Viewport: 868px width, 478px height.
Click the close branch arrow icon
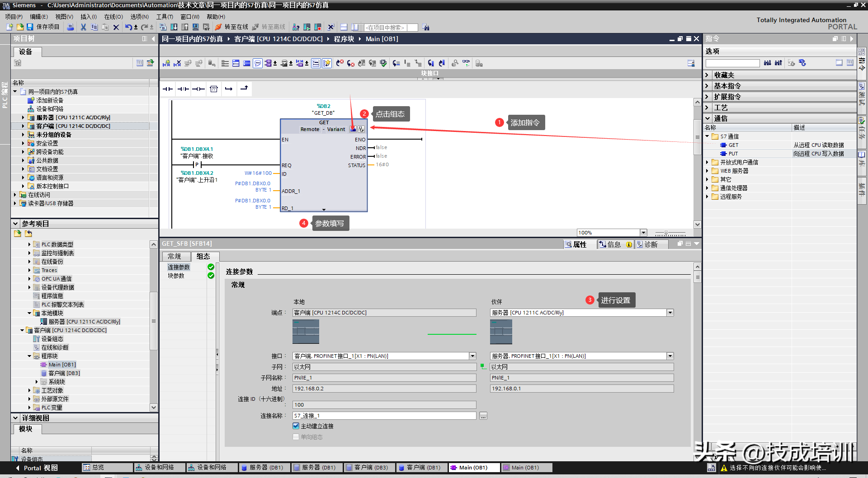pyautogui.click(x=244, y=89)
